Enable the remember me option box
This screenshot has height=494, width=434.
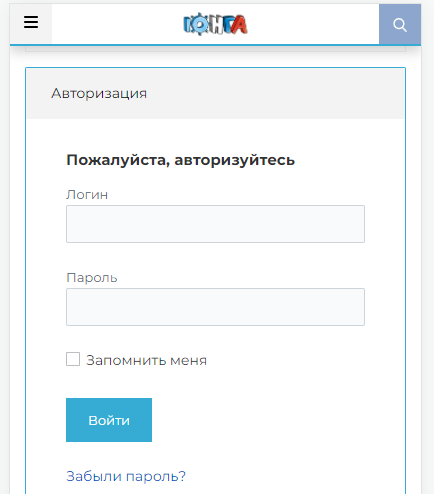73,359
